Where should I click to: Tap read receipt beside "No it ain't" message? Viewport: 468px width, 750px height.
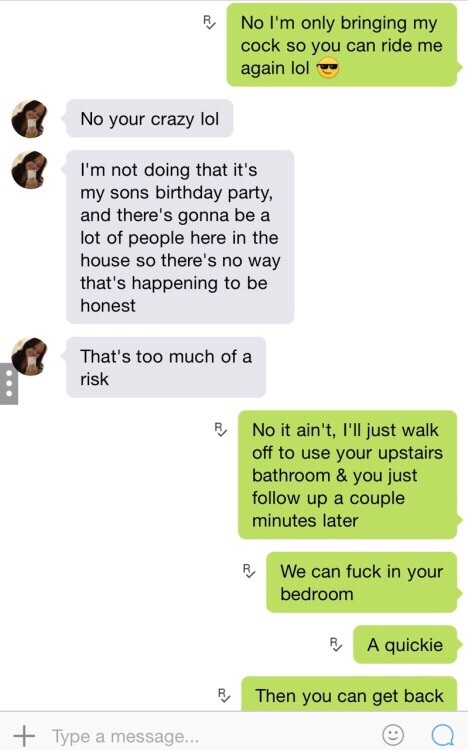tap(221, 429)
